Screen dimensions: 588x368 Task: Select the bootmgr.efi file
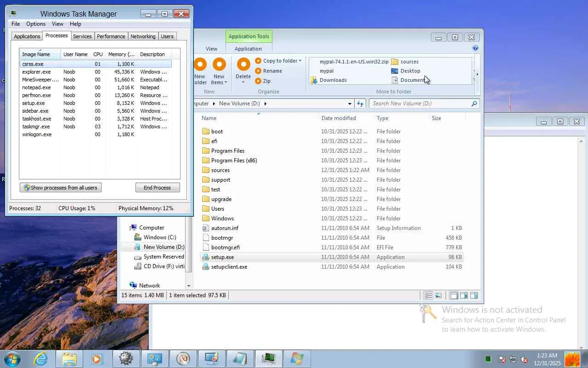click(221, 247)
